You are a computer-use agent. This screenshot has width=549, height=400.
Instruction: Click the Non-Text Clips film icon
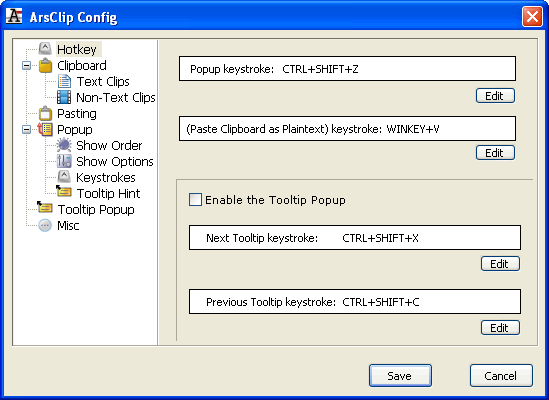coord(64,97)
